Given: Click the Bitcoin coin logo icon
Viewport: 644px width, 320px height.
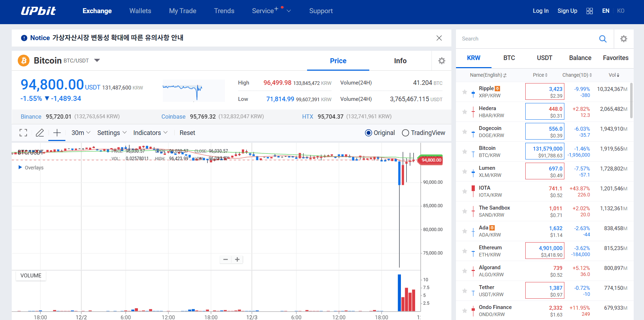Looking at the screenshot, I should tap(24, 61).
